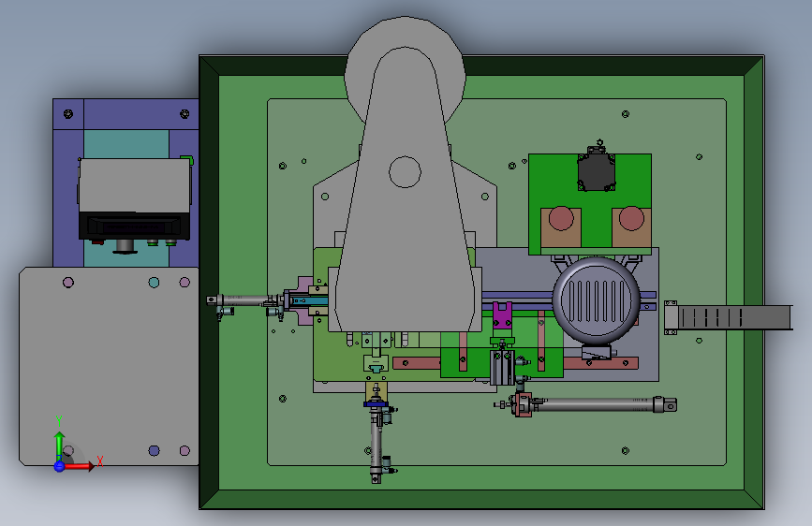The height and width of the screenshot is (526, 812).
Task: Click the teal hole on grey base plate
Action: pyautogui.click(x=154, y=282)
